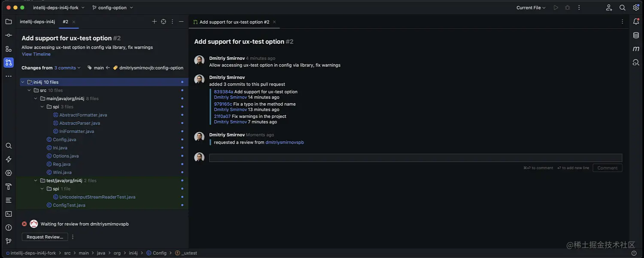The height and width of the screenshot is (258, 644).
Task: Open the Project tool window
Action: click(9, 21)
